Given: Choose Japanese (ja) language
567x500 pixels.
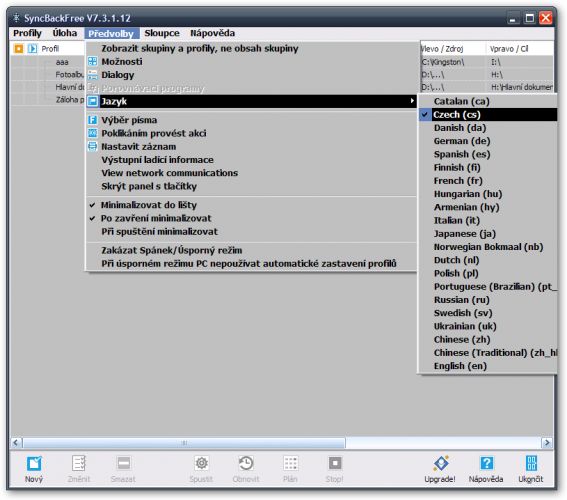Looking at the screenshot, I should pyautogui.click(x=487, y=234).
